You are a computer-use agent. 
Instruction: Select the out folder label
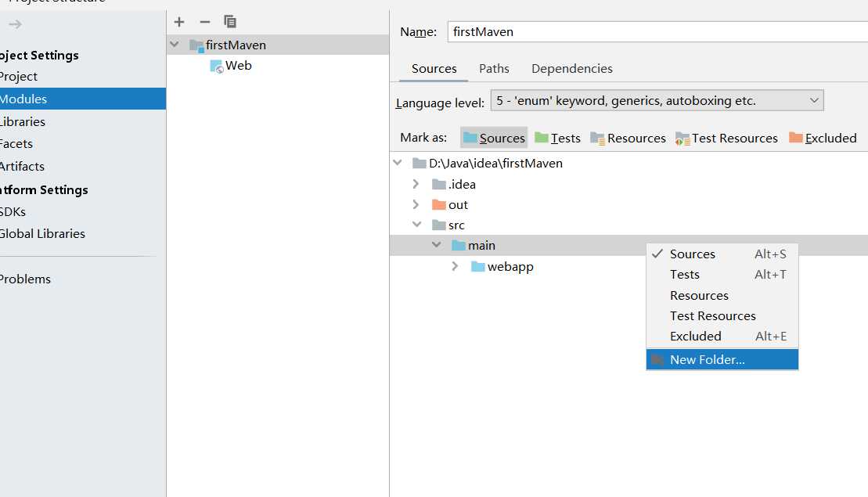458,205
